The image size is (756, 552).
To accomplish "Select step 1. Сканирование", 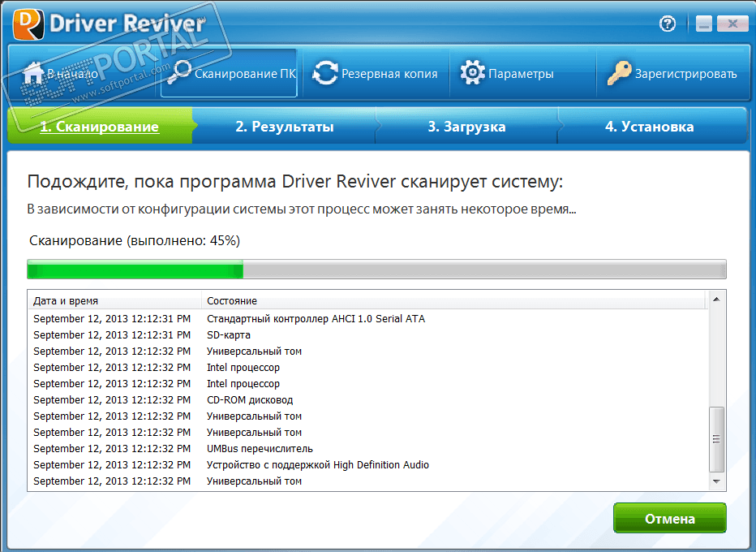I will 100,127.
